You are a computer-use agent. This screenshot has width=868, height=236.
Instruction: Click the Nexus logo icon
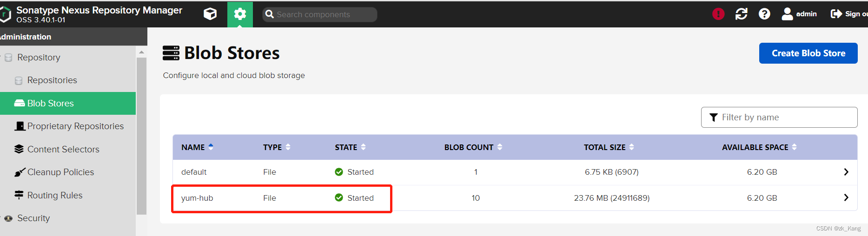click(6, 14)
